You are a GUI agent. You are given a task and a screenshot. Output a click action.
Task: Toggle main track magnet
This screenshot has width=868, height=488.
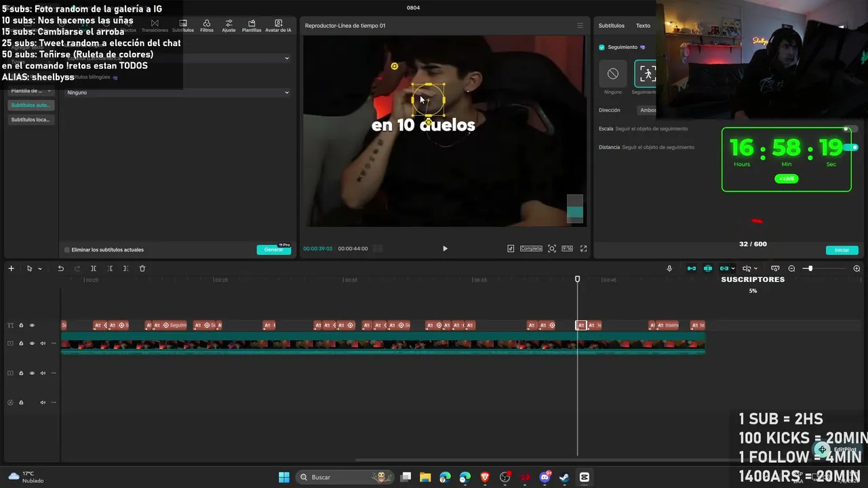[691, 268]
